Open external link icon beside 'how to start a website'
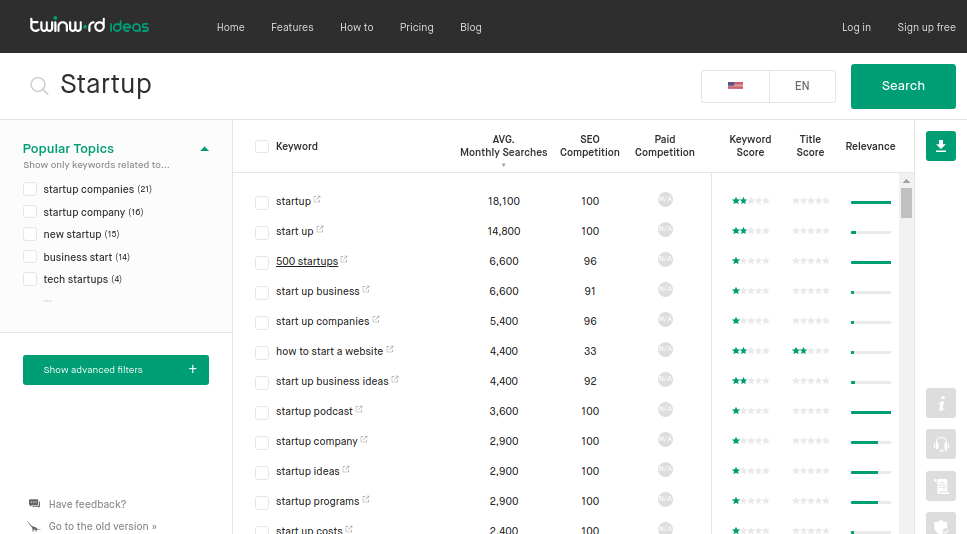The height and width of the screenshot is (534, 967). [x=390, y=350]
